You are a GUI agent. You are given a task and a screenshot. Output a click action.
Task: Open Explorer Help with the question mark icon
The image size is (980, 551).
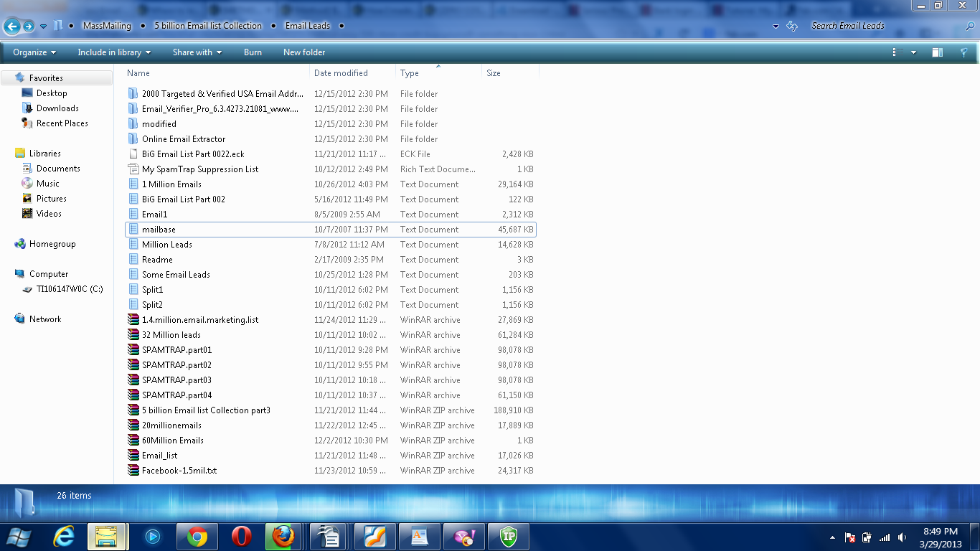(964, 52)
